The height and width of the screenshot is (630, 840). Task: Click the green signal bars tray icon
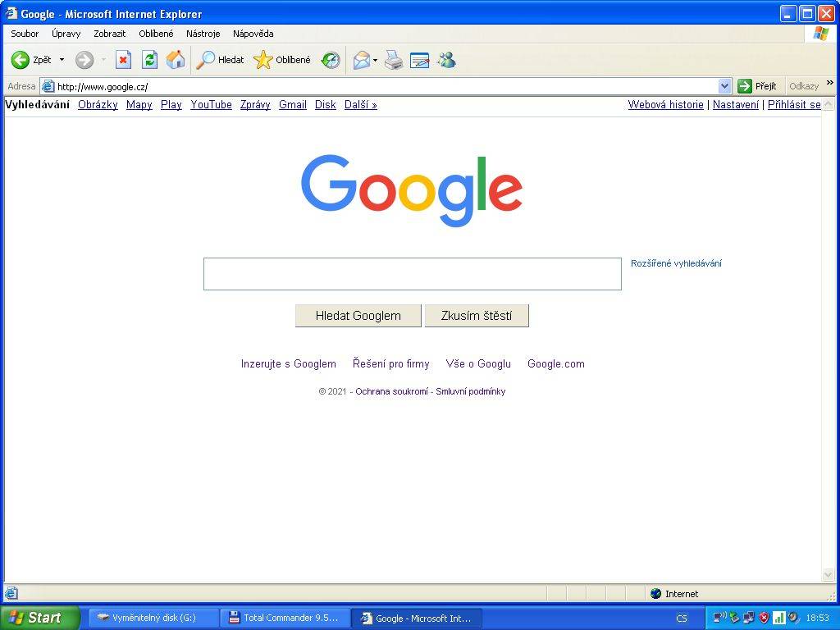[779, 618]
